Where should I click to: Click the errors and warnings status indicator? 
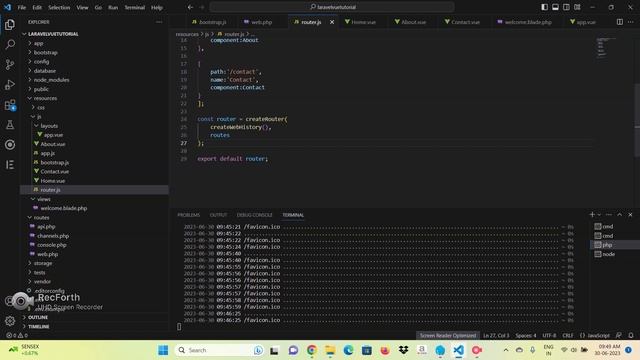17,336
